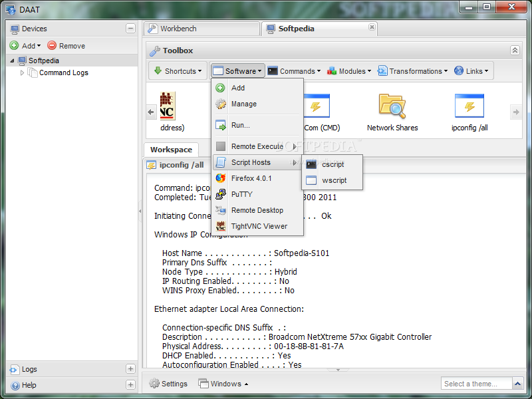Viewport: 532px width, 399px height.
Task: Open the Commands dropdown
Action: point(294,71)
